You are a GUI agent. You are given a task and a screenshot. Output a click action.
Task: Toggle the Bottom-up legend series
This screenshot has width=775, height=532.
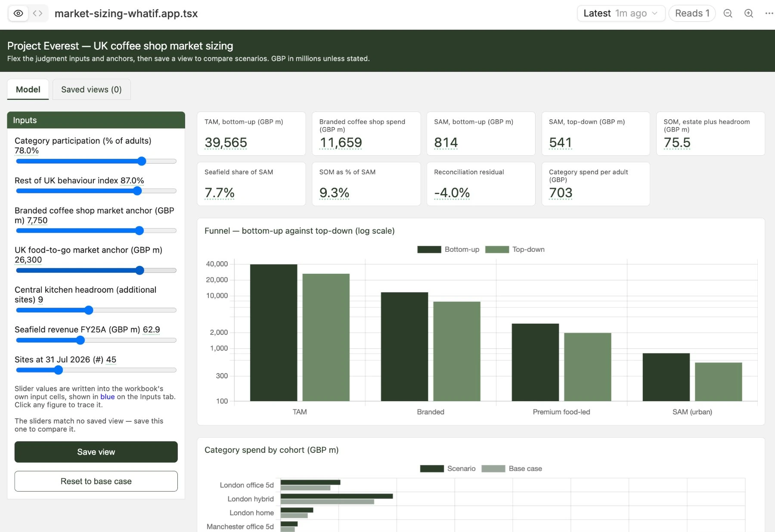[448, 250]
